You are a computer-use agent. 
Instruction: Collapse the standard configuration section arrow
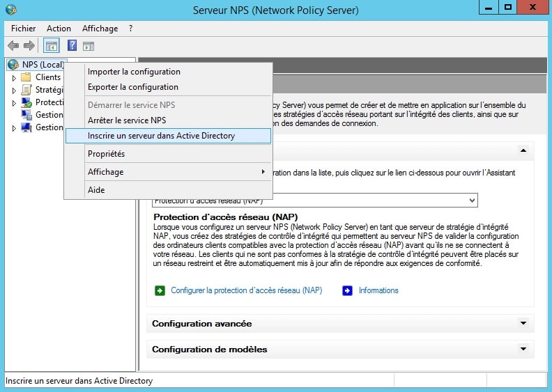click(523, 150)
